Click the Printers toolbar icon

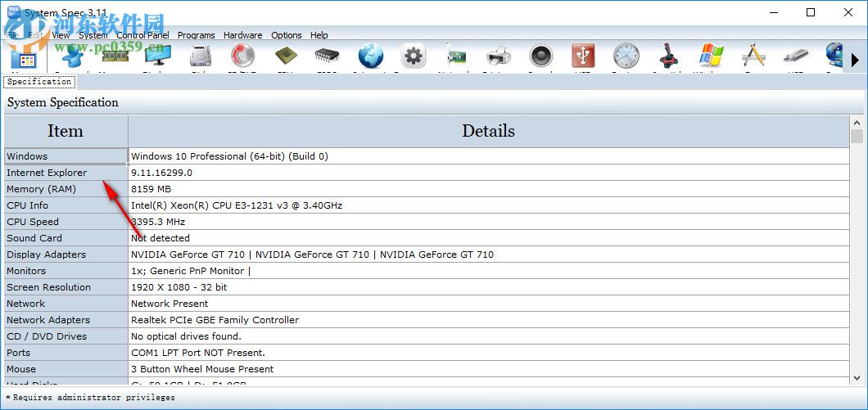point(498,56)
